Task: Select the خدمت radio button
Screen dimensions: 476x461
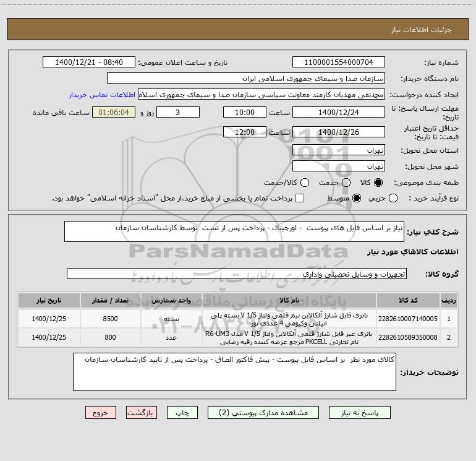Action: coord(346,183)
